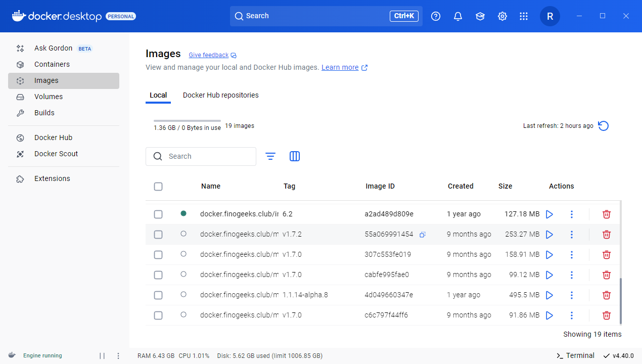Open Ask Gordon in sidebar
The width and height of the screenshot is (642, 364).
(x=64, y=49)
